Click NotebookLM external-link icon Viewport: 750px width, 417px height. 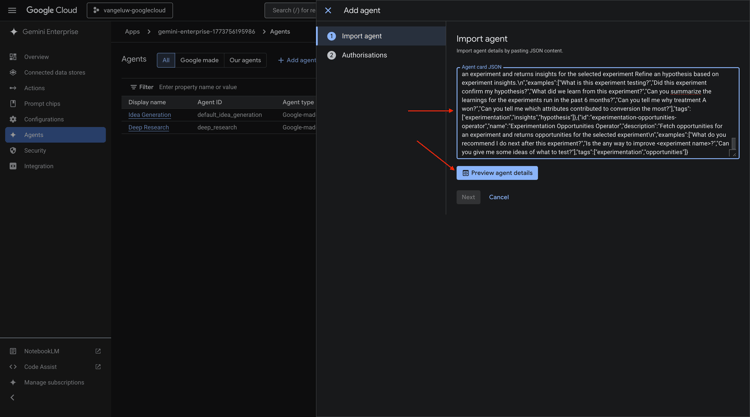point(98,351)
